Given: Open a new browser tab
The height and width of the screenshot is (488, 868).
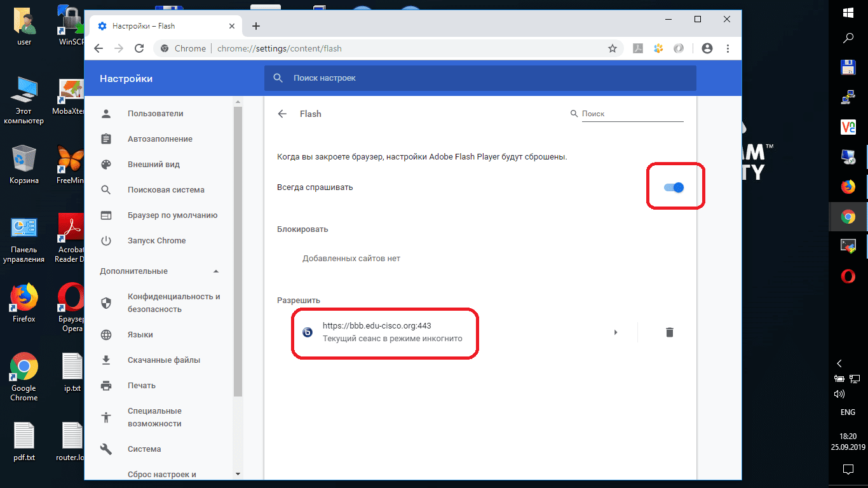Looking at the screenshot, I should pos(256,26).
